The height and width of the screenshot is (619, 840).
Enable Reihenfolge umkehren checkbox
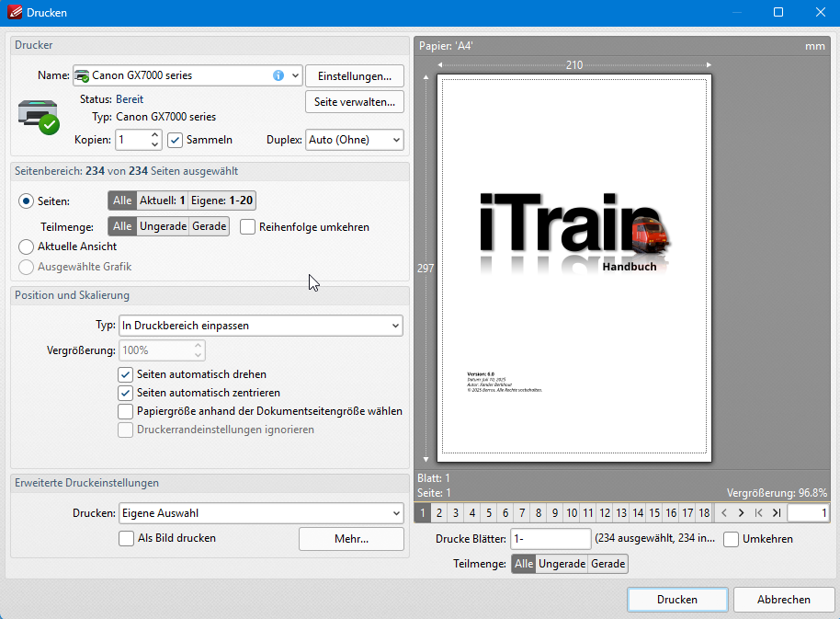coord(247,227)
